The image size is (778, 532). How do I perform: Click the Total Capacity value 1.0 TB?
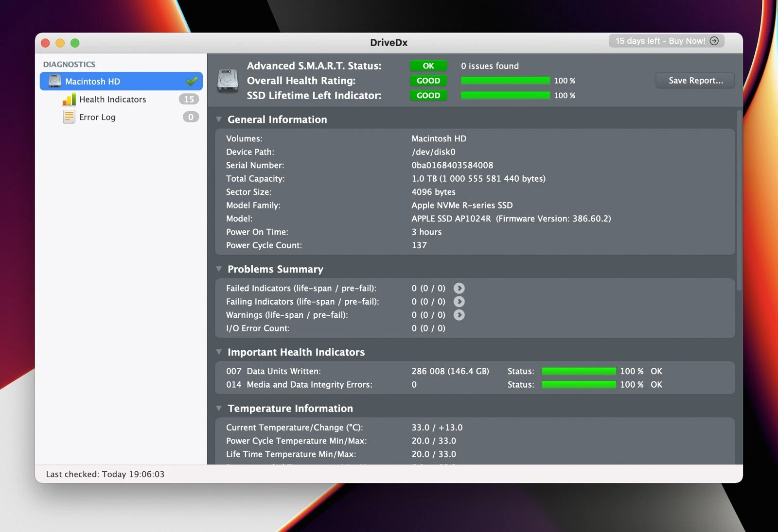coord(478,179)
